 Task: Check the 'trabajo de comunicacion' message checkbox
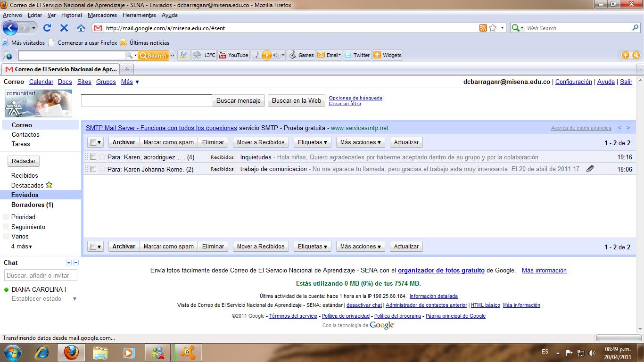(93, 169)
